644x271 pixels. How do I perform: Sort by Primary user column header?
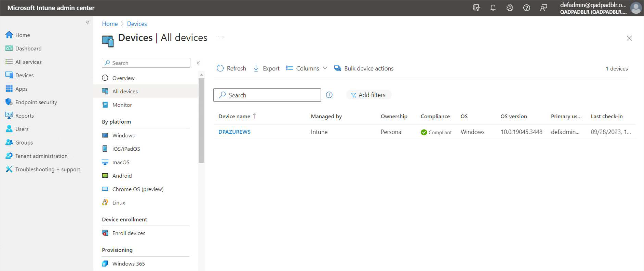click(x=566, y=116)
